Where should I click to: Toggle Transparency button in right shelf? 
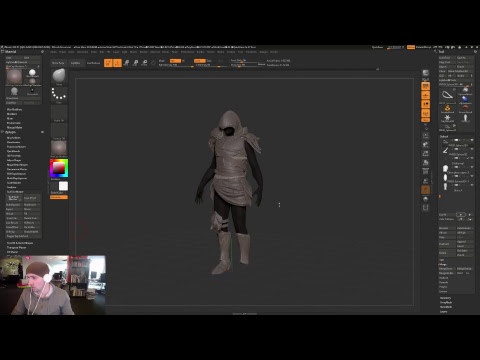point(426,181)
